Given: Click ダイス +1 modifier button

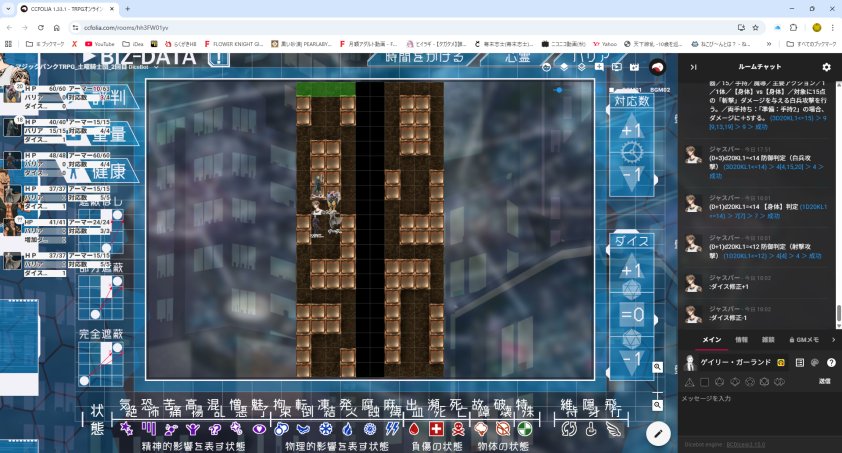Looking at the screenshot, I should pyautogui.click(x=632, y=268).
